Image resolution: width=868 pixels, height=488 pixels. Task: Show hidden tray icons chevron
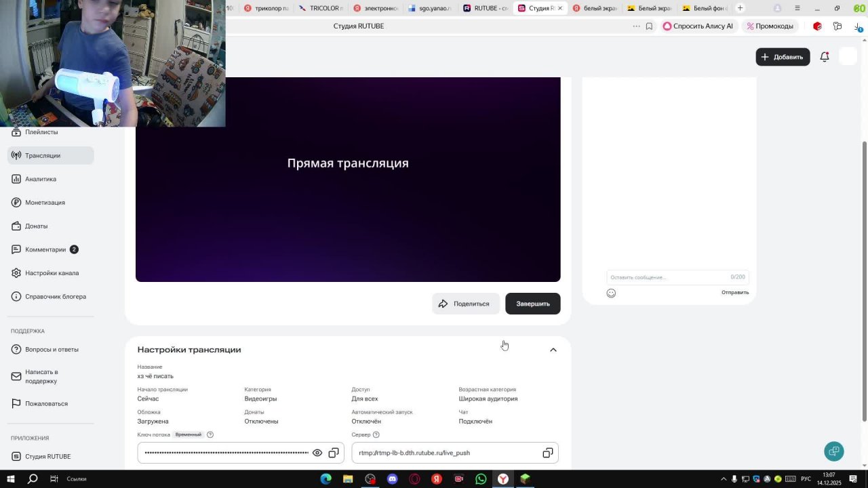tap(723, 479)
